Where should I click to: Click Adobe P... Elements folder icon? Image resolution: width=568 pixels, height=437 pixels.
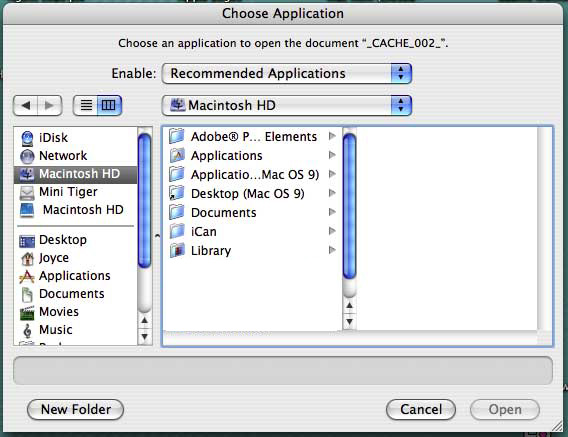point(177,136)
